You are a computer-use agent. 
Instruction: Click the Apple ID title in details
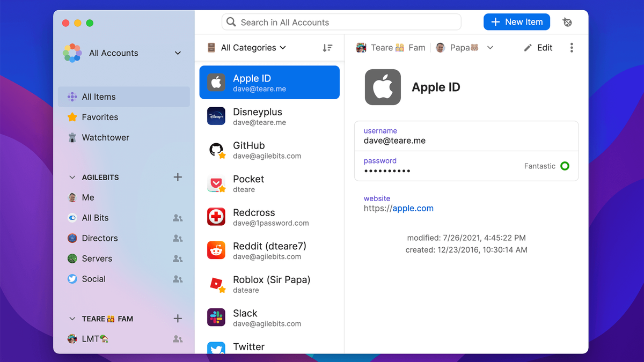pos(436,87)
